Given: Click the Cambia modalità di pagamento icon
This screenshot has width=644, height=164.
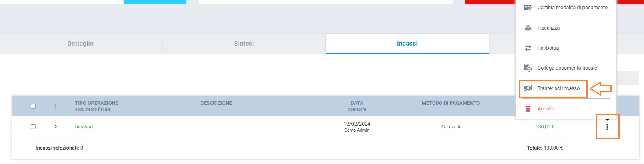Looking at the screenshot, I should point(528,8).
